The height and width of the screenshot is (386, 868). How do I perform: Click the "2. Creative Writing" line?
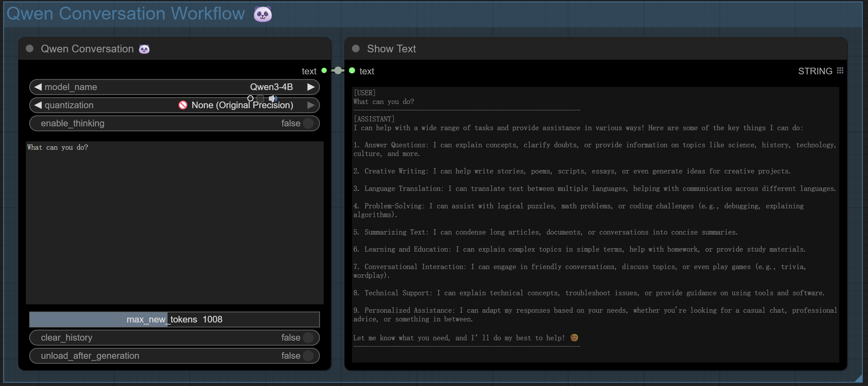click(x=572, y=171)
